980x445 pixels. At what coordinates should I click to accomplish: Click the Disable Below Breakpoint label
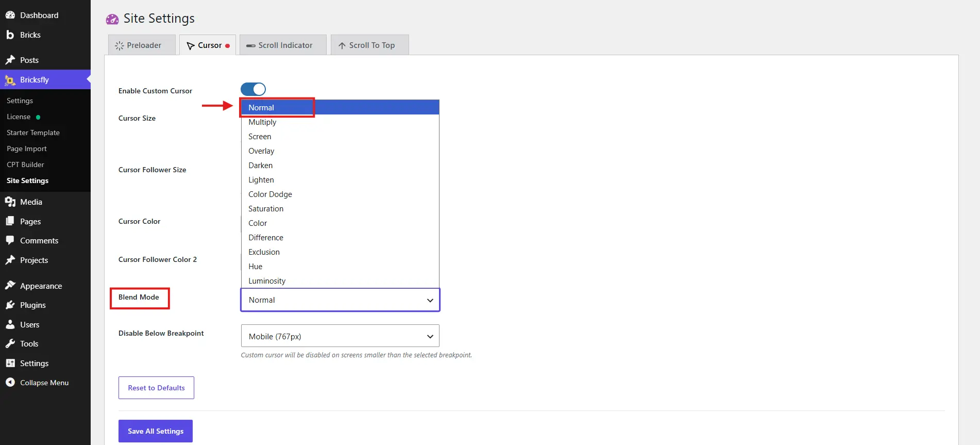pos(161,333)
